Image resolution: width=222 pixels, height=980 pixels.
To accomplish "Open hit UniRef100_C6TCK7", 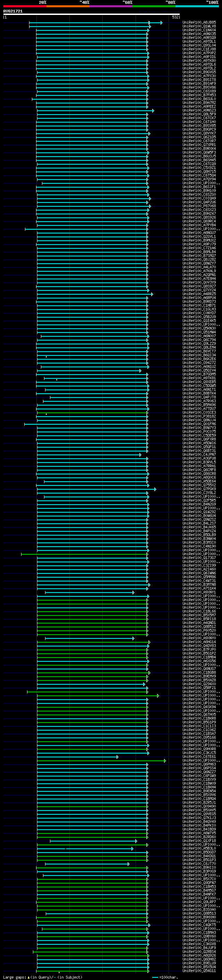I will pos(199,118).
